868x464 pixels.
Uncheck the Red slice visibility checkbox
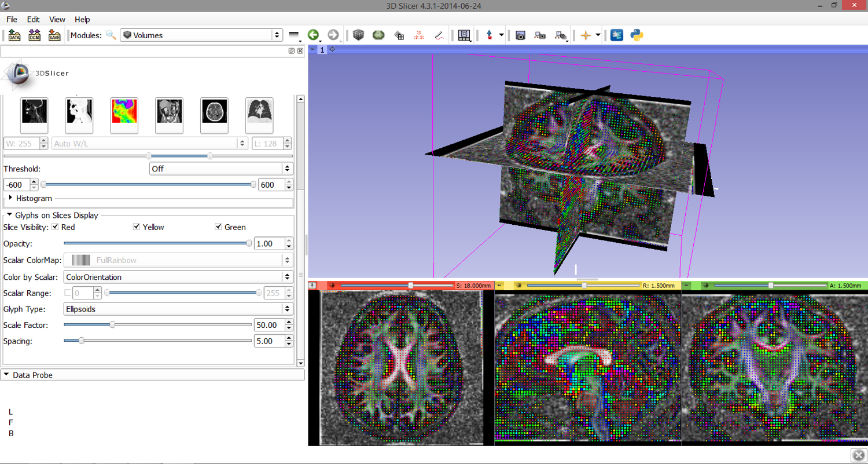(56, 227)
